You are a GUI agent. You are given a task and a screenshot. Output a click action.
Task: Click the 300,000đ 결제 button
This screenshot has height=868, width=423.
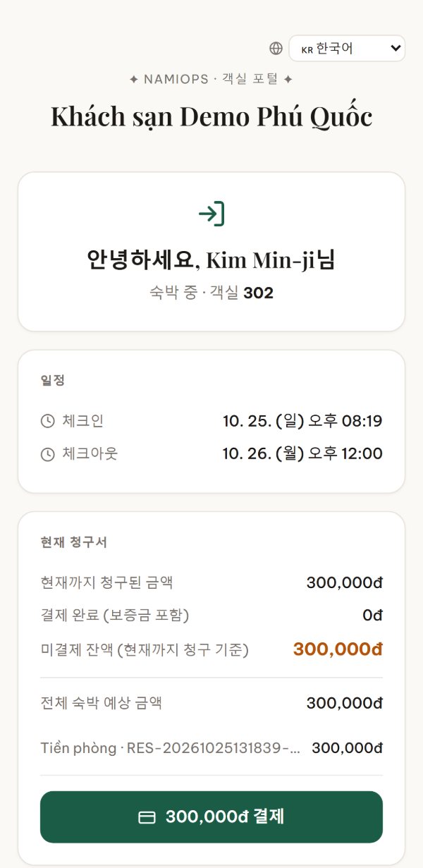pos(211,817)
